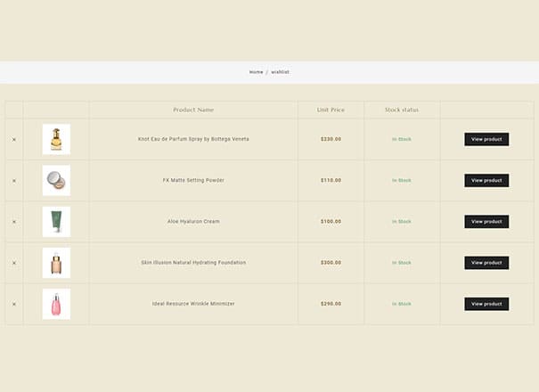This screenshot has width=539, height=392.
Task: Click the $110.00 price
Action: pos(331,180)
